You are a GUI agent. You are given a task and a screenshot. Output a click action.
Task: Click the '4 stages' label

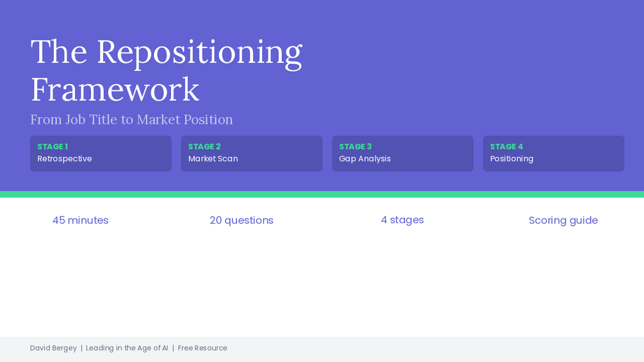402,220
